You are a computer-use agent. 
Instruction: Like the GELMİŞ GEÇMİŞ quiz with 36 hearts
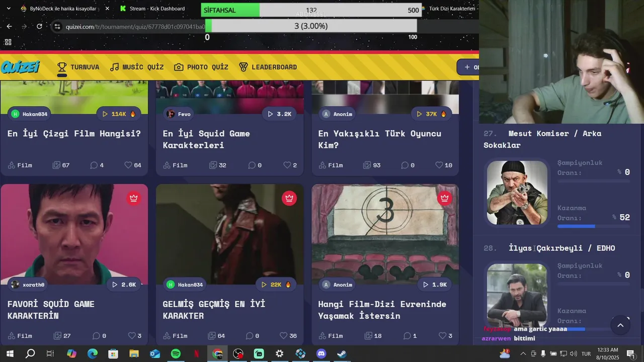coord(288,335)
